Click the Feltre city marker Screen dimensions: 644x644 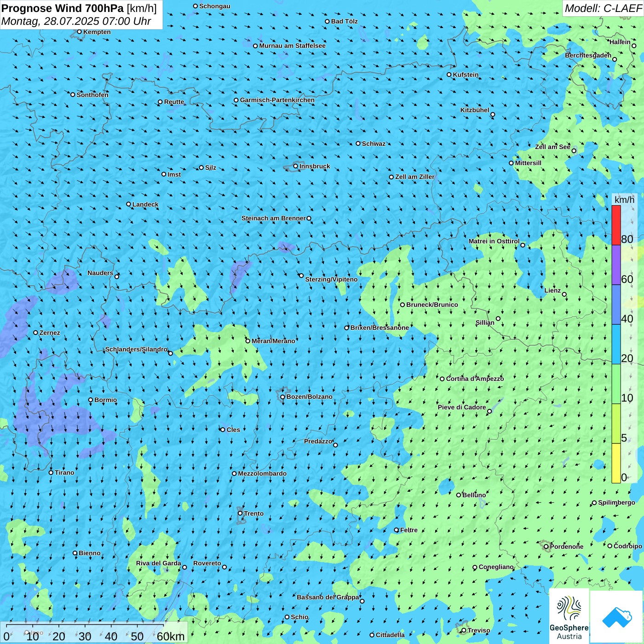[x=397, y=530]
